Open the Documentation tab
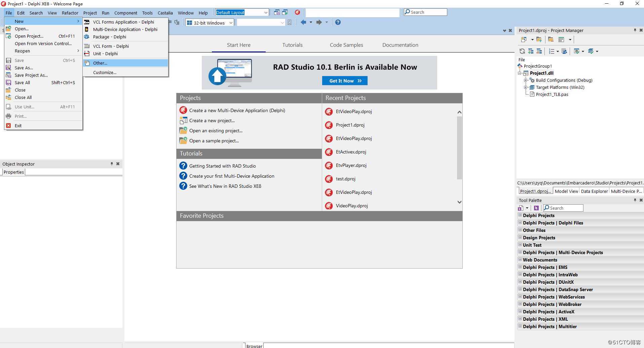Viewport: 644px width, 348px height. pyautogui.click(x=400, y=45)
